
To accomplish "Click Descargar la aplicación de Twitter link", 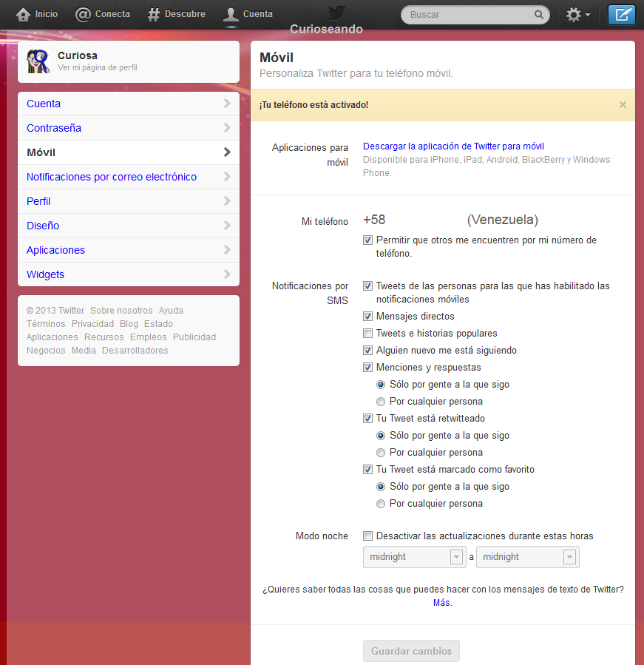I will coord(453,146).
